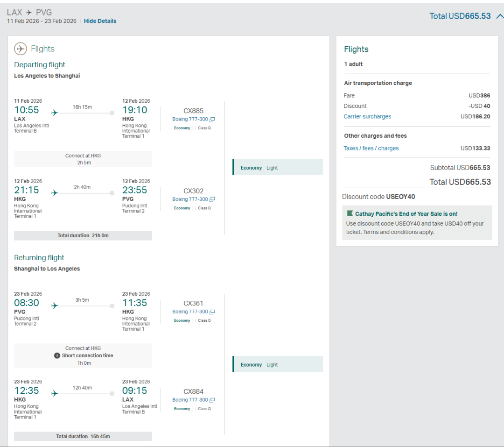Click Boeing 777-300 link for flight CX884
The height and width of the screenshot is (447, 504).
point(190,400)
